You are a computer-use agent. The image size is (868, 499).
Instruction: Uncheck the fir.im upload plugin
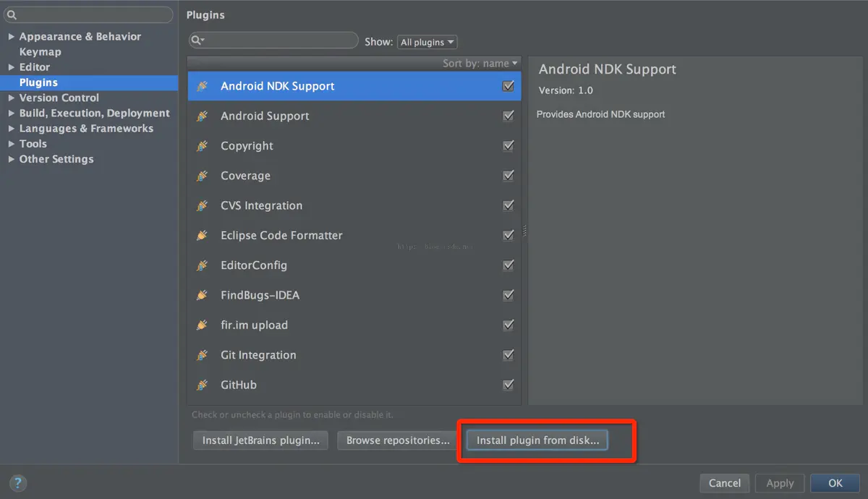click(x=508, y=325)
